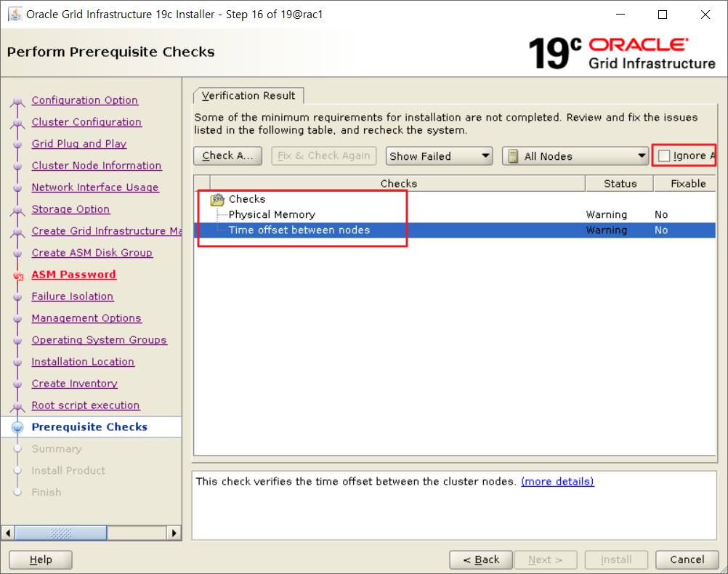Go to Configuration Option step
The width and height of the screenshot is (728, 574).
tap(84, 100)
